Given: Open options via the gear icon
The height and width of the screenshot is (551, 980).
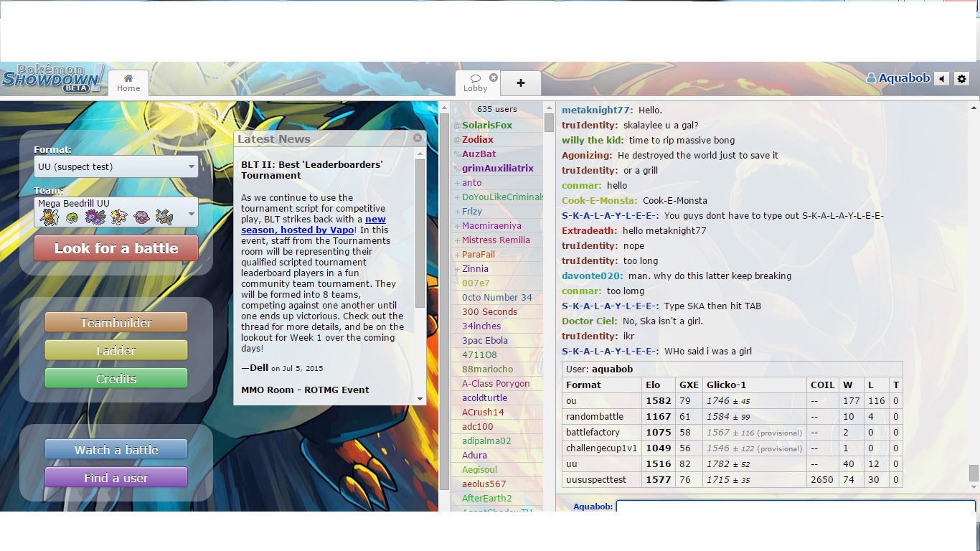Looking at the screenshot, I should (x=962, y=79).
